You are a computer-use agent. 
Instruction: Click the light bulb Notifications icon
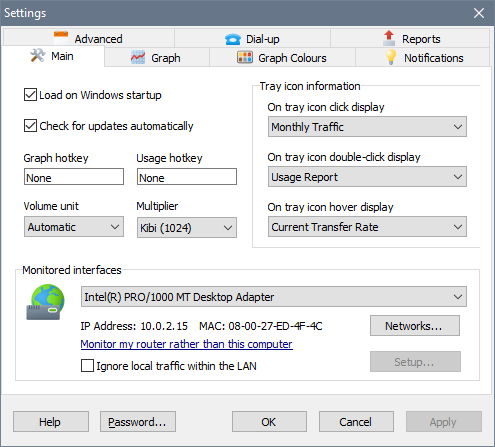[391, 57]
